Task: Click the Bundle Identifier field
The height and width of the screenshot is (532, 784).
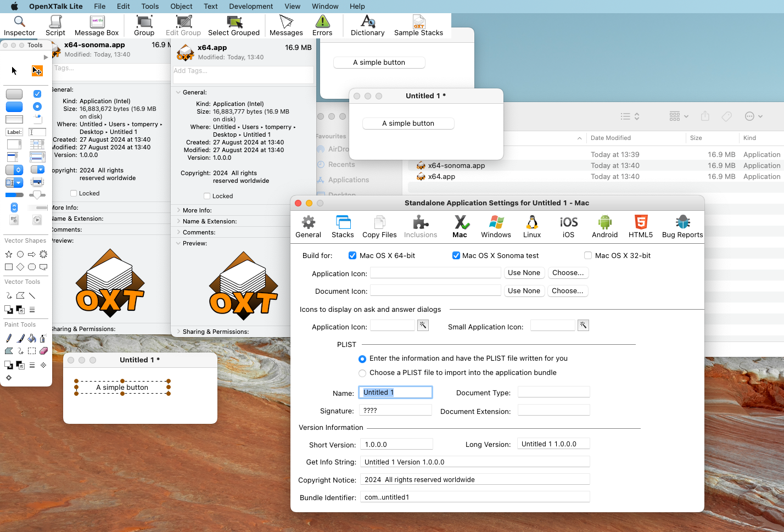Action: (475, 497)
